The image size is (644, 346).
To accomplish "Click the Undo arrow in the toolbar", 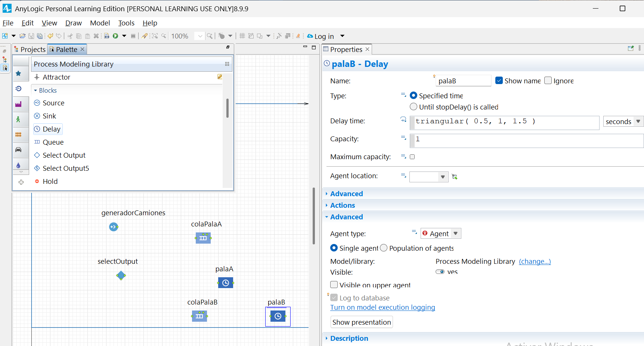I will [x=50, y=36].
